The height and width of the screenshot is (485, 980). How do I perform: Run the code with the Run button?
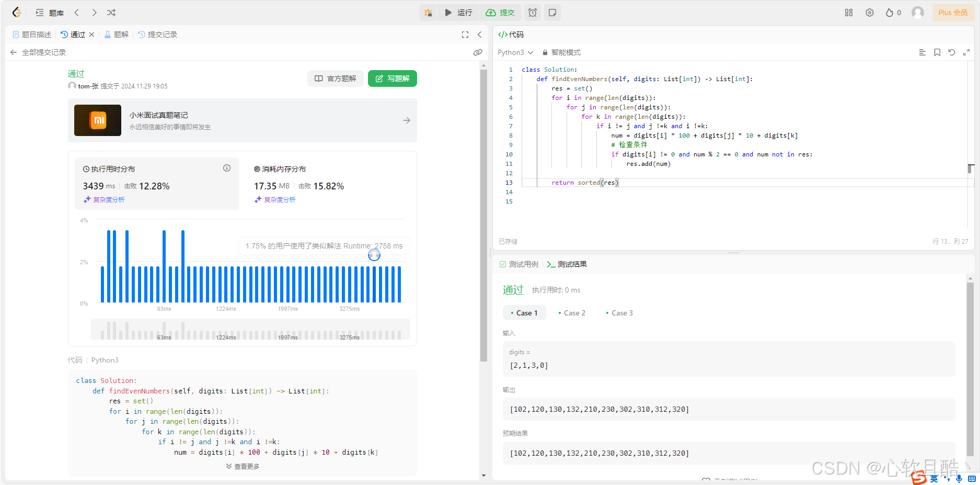click(458, 12)
